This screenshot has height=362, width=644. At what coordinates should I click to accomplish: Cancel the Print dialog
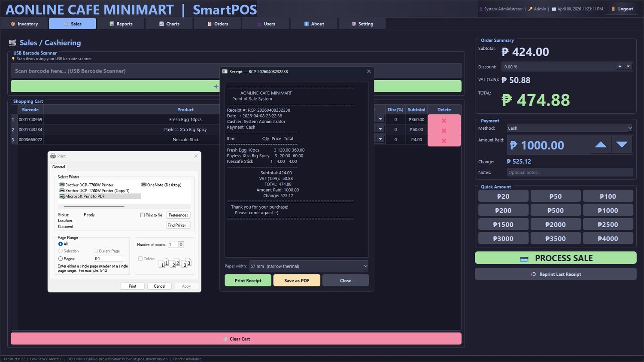[x=160, y=286]
